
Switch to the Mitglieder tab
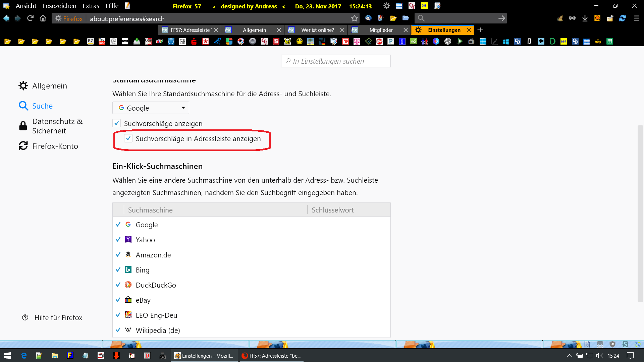(381, 30)
